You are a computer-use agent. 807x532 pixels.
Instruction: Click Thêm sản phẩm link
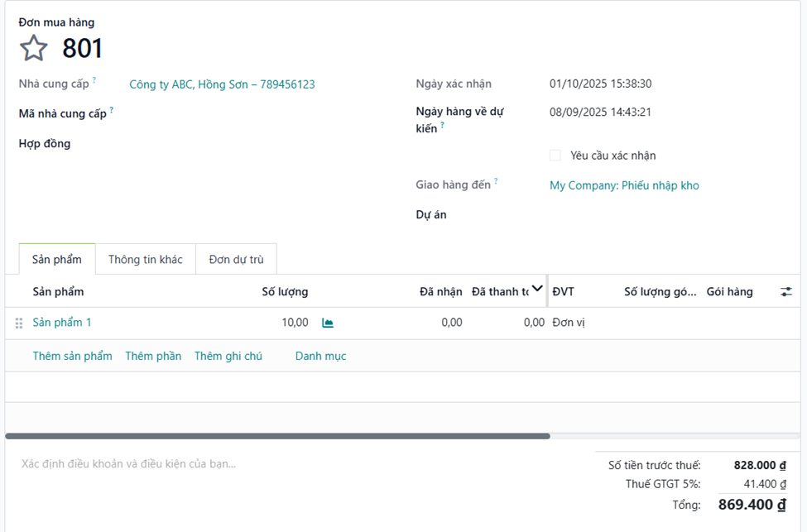click(x=72, y=356)
